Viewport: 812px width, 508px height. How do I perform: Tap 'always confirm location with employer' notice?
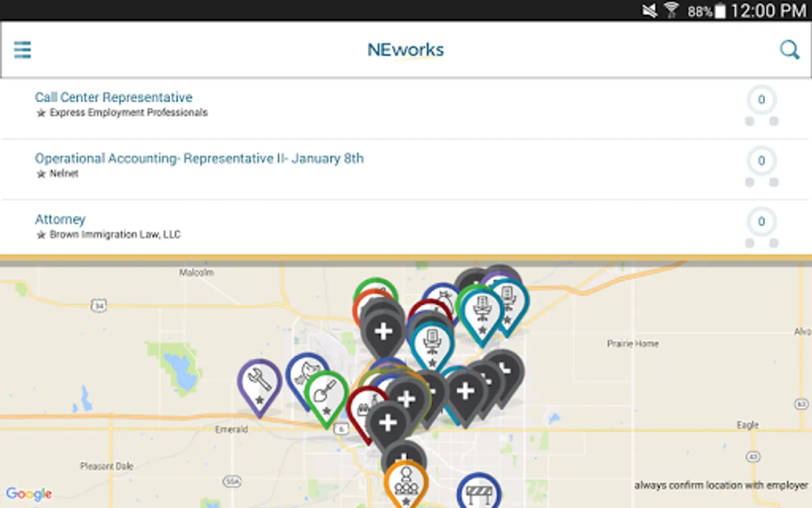(721, 485)
